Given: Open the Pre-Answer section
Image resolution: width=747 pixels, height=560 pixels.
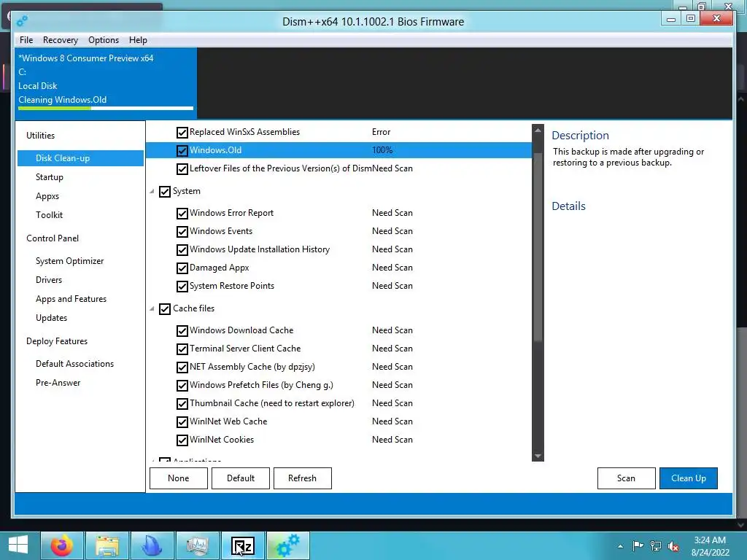Looking at the screenshot, I should pyautogui.click(x=58, y=383).
